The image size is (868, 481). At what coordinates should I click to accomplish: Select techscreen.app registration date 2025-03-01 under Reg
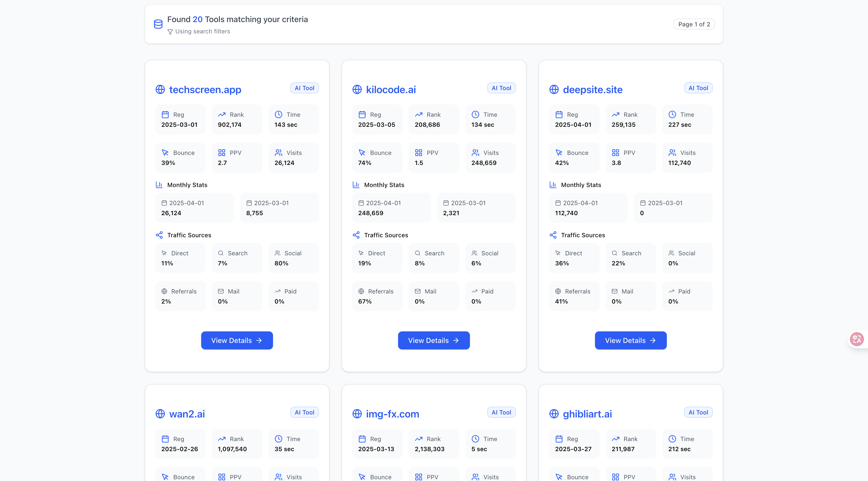coord(179,125)
